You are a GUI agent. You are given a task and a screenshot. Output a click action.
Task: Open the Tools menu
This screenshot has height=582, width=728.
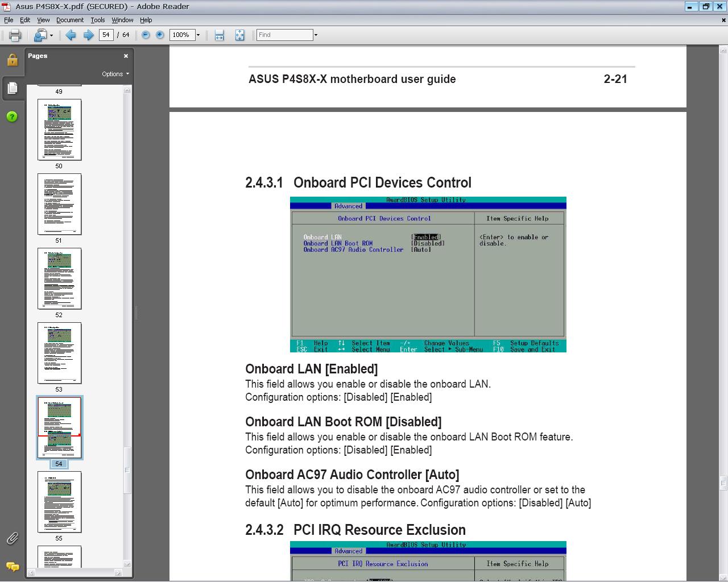click(98, 20)
